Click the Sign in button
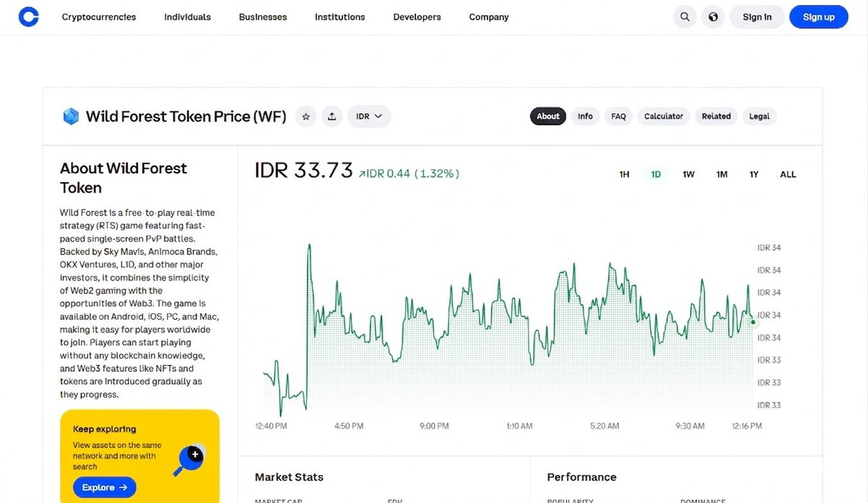This screenshot has height=503, width=868. [757, 17]
